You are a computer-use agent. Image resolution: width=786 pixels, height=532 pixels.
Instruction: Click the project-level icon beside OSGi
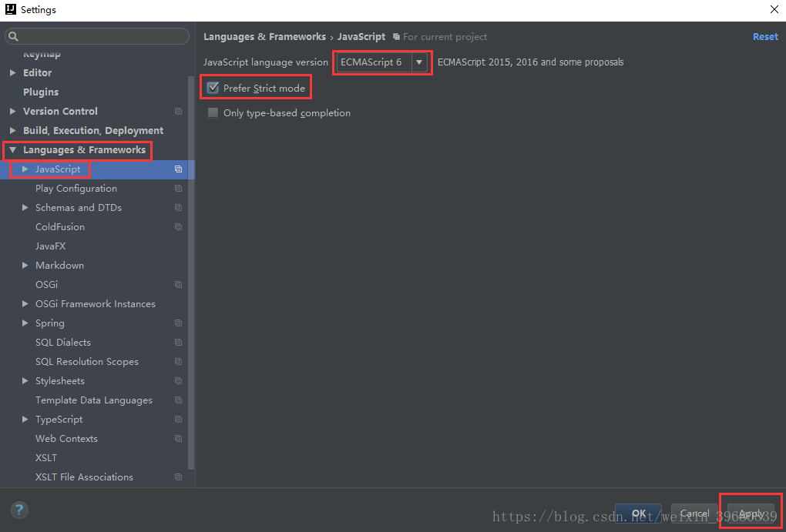[x=179, y=285]
